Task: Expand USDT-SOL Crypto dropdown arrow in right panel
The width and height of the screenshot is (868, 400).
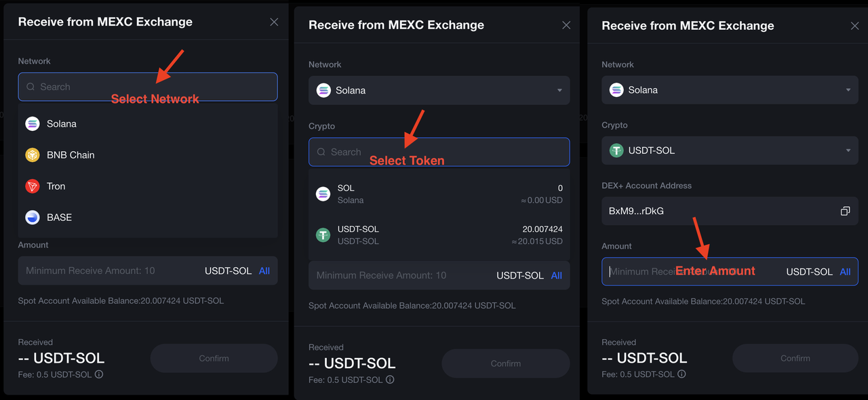Action: (x=848, y=151)
